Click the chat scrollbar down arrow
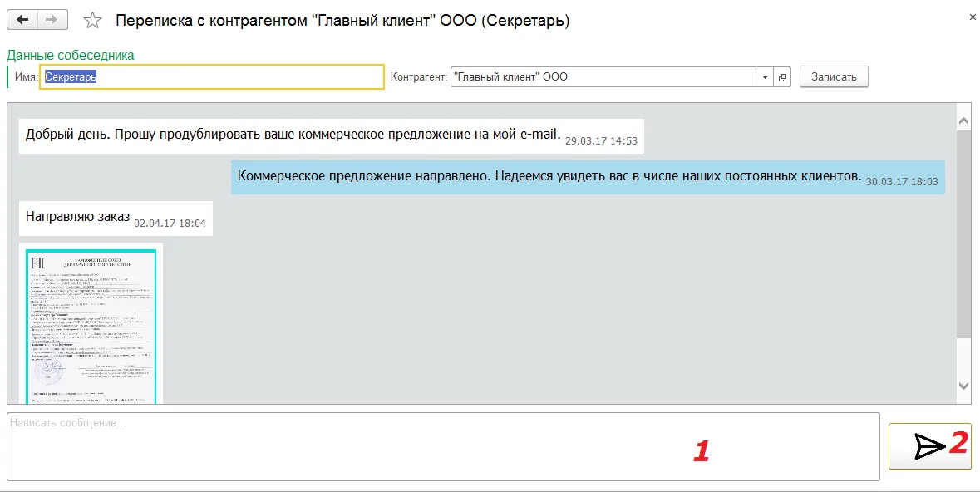This screenshot has width=980, height=492. tap(964, 386)
